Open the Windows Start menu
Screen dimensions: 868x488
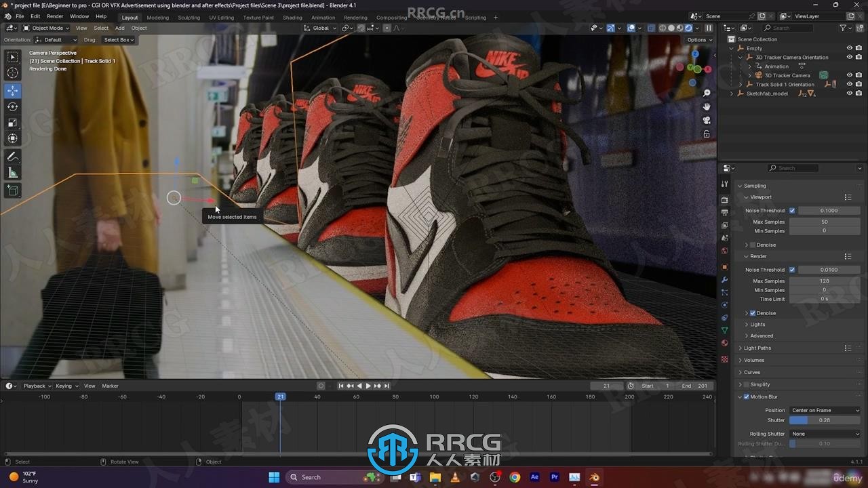coord(274,477)
